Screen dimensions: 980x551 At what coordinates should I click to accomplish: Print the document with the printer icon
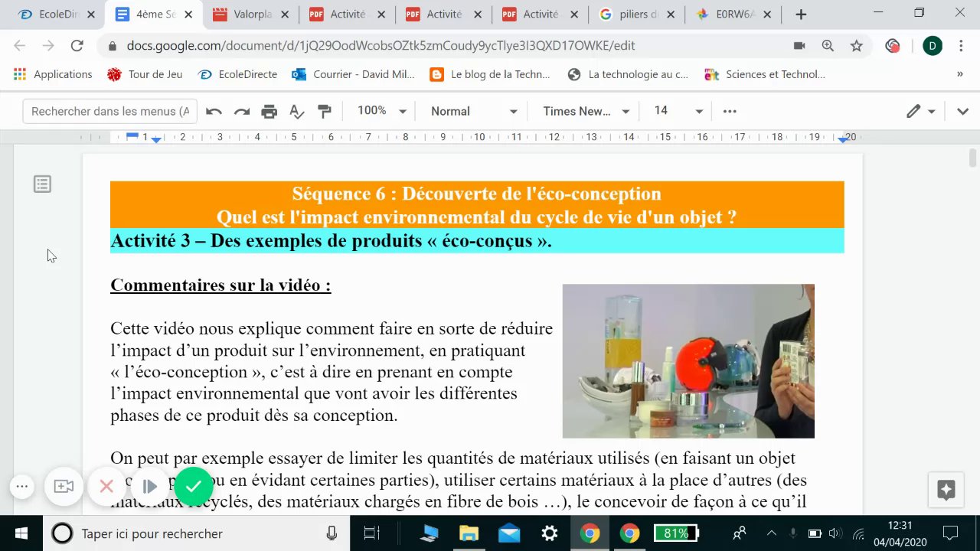[x=269, y=112]
